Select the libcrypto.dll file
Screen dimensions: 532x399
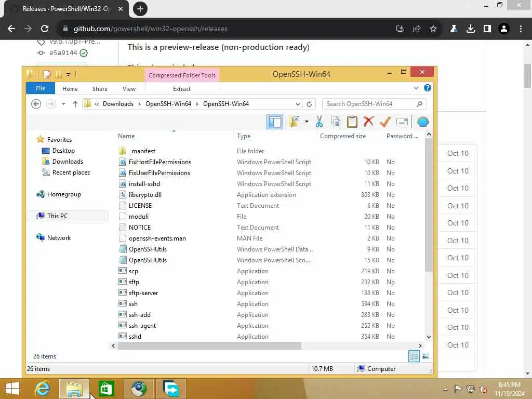tap(145, 194)
